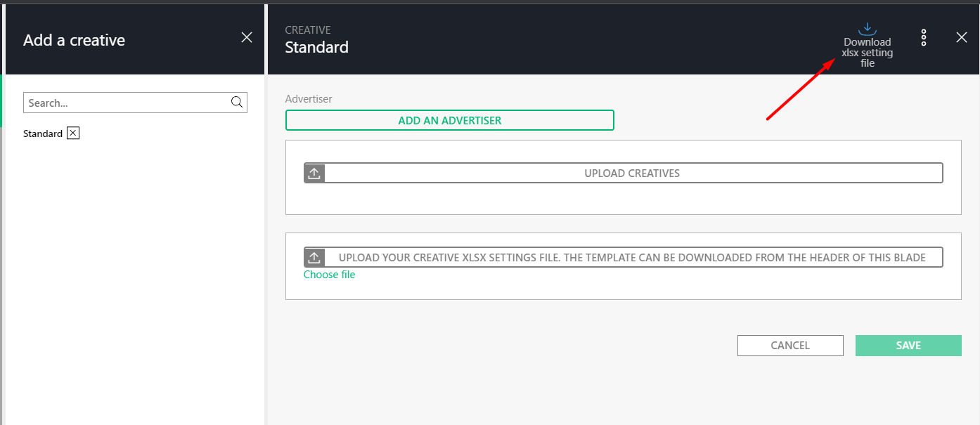Click the Choose file link
980x425 pixels.
click(x=329, y=275)
